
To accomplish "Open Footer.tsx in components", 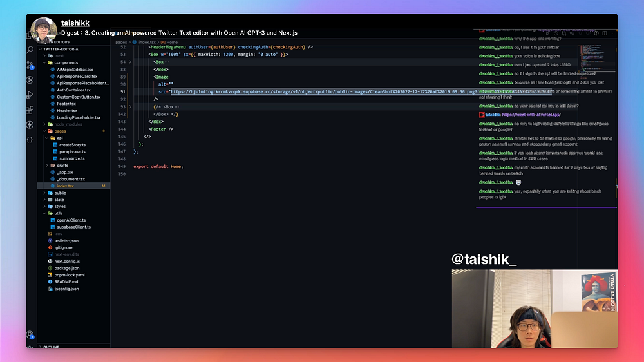I will [x=68, y=104].
